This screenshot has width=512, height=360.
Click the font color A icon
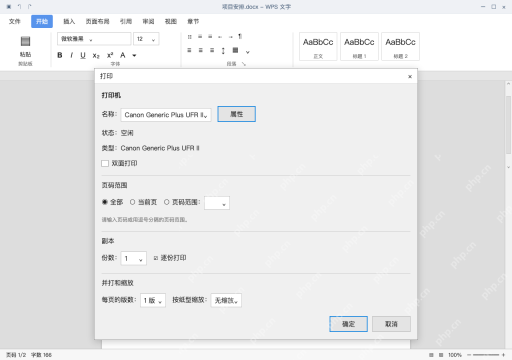click(123, 55)
